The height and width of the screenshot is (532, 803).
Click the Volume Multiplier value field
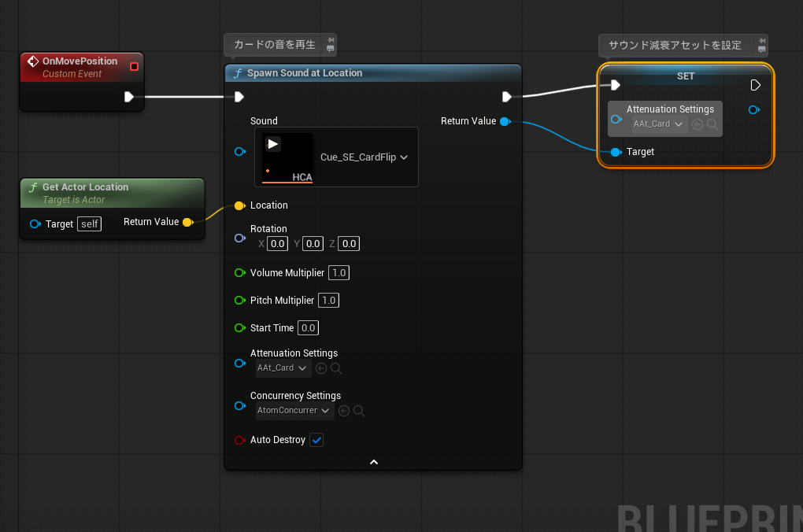pyautogui.click(x=339, y=273)
